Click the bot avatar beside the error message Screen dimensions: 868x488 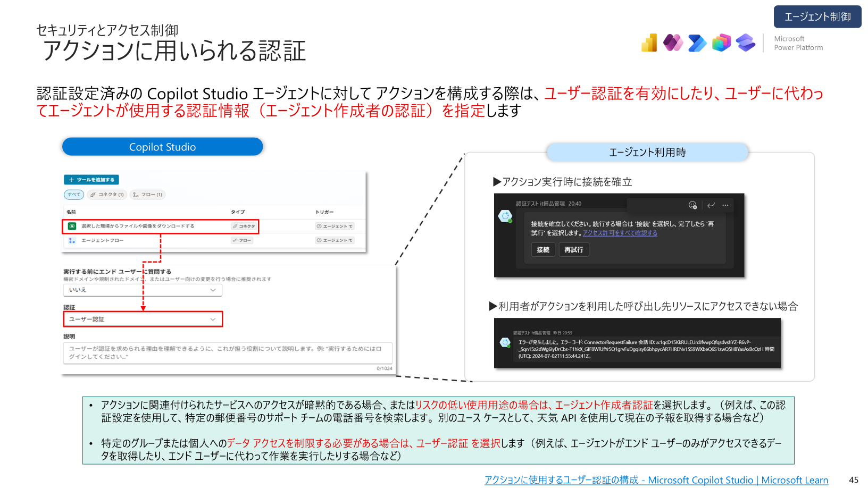point(505,343)
